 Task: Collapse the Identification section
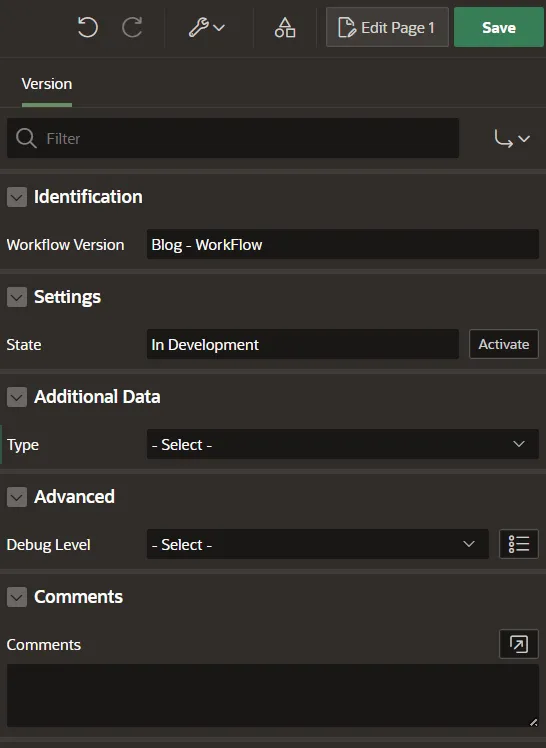tap(17, 197)
